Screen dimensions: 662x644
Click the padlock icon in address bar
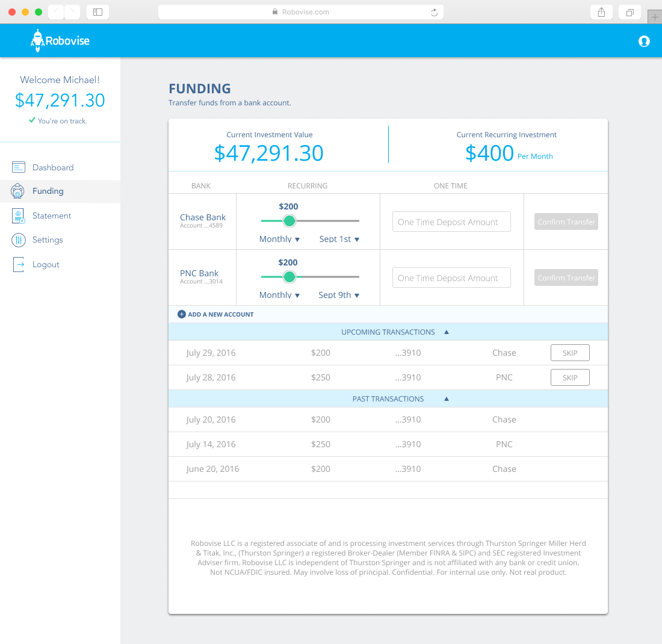tap(275, 12)
